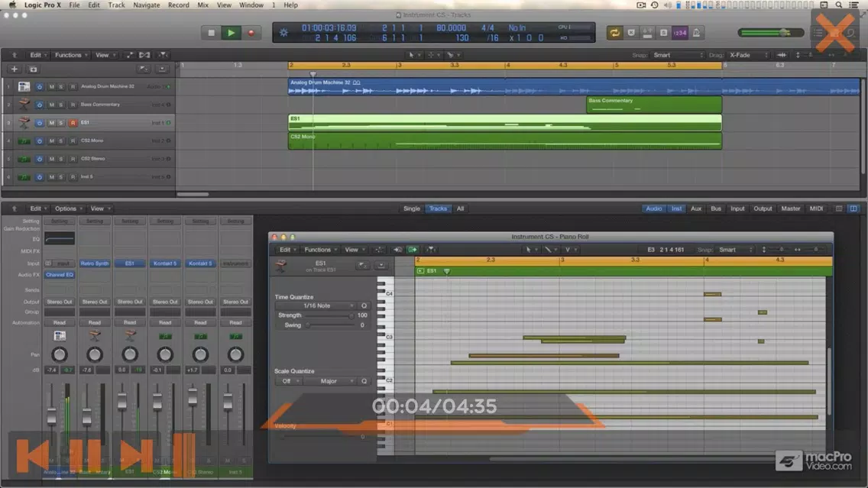The width and height of the screenshot is (868, 488).
Task: Duplicate track using button beside plus
Action: (33, 69)
